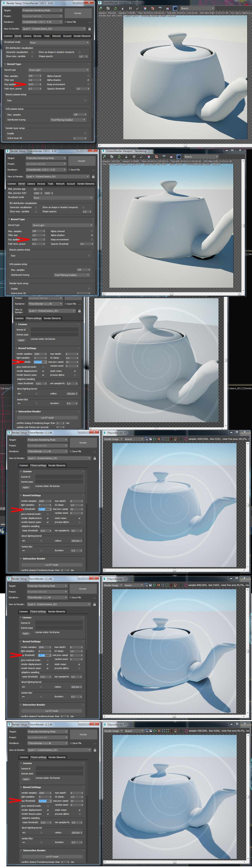Toggle lock icon beside View to Render in topmost Octane setup
The width and height of the screenshot is (252, 868).
(x=89, y=29)
